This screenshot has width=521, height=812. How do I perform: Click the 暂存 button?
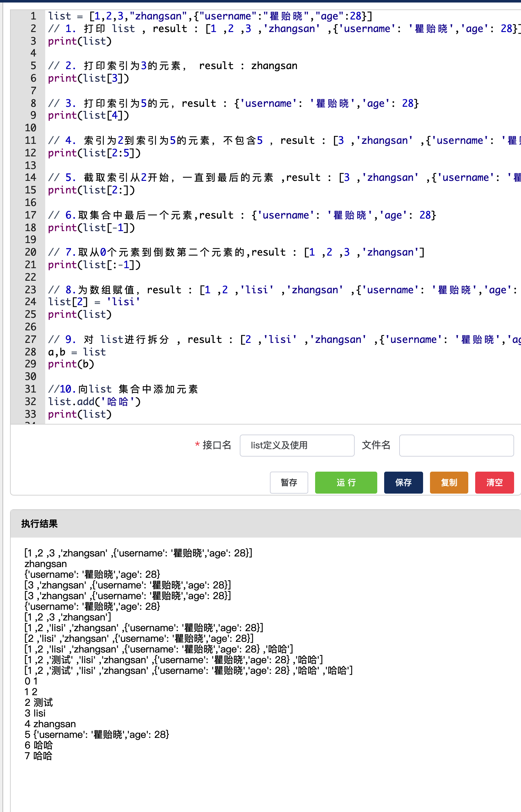tap(289, 482)
